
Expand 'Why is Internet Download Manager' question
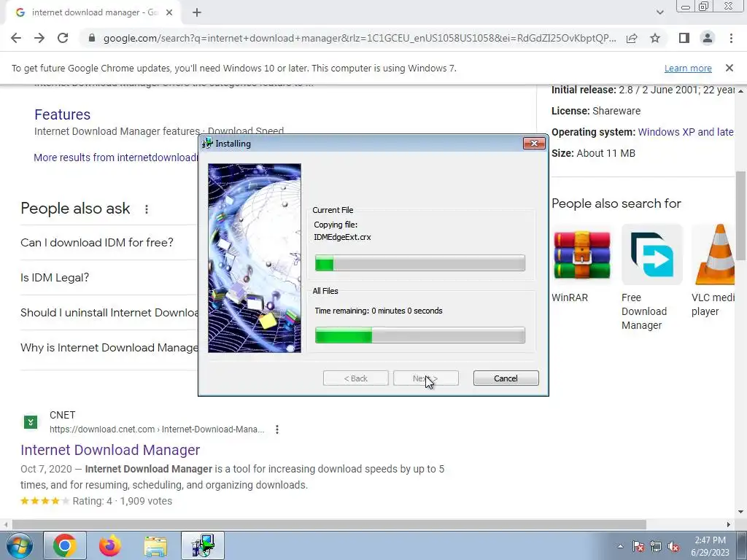point(109,348)
